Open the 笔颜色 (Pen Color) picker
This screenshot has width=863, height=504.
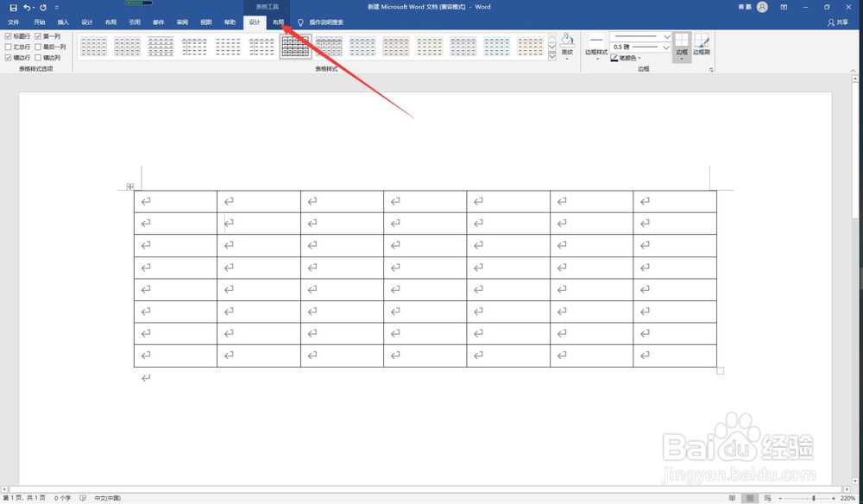coord(626,58)
